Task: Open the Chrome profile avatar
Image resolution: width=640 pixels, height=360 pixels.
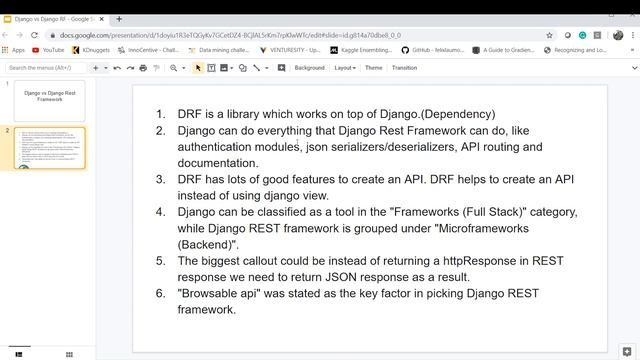Action: click(x=618, y=36)
